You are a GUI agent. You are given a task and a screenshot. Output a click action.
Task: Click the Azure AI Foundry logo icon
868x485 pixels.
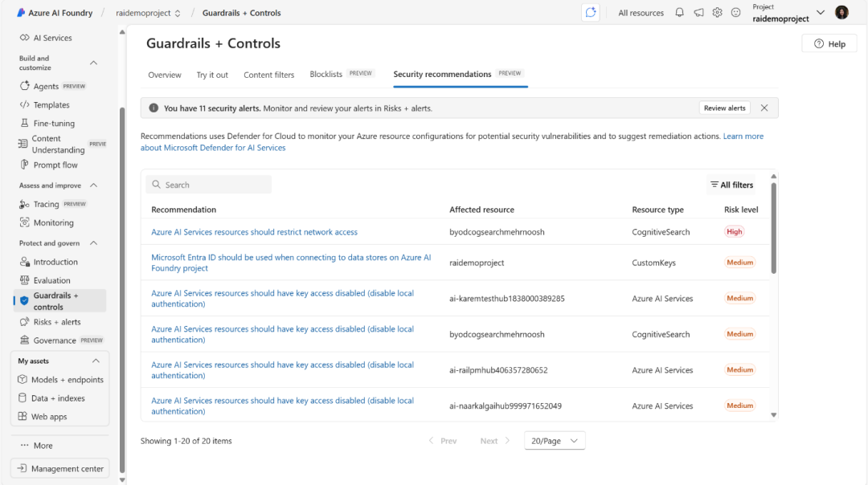pos(21,12)
